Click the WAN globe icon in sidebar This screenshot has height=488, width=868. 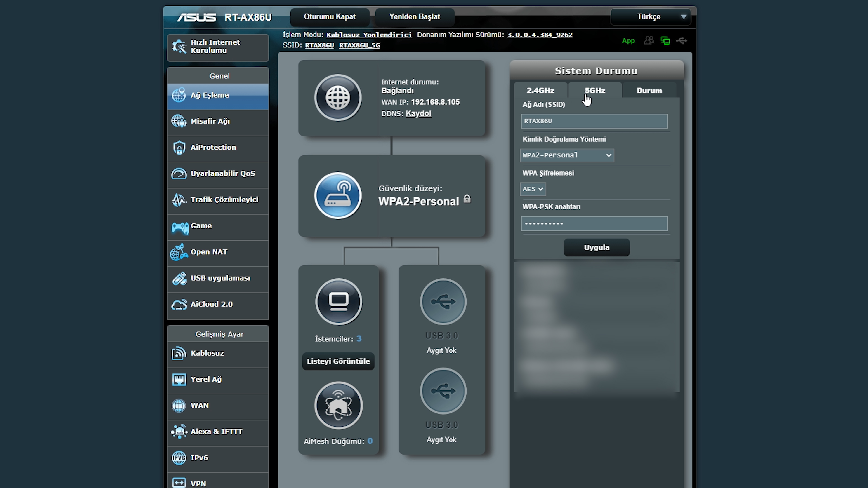(179, 406)
